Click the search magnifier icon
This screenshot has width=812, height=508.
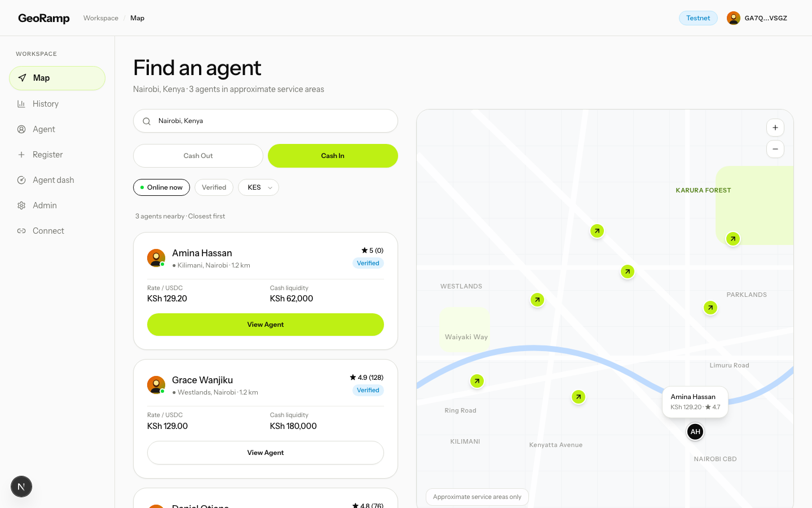click(147, 121)
